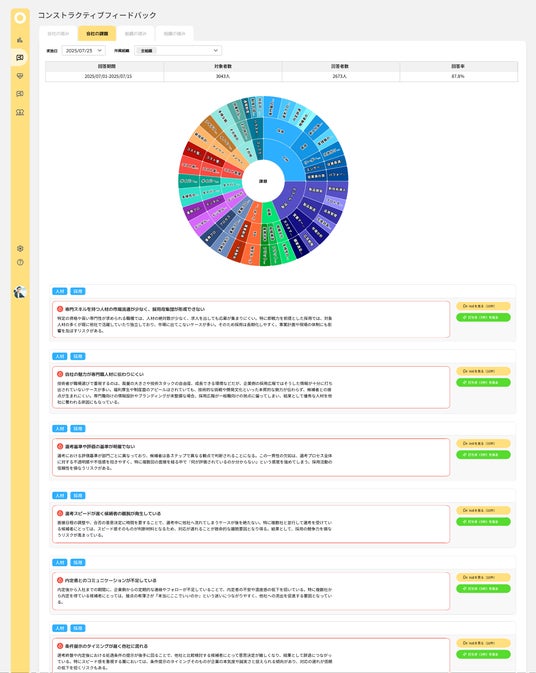Click the question mark help icon
Screen dimensions: 536x673
coord(20,262)
